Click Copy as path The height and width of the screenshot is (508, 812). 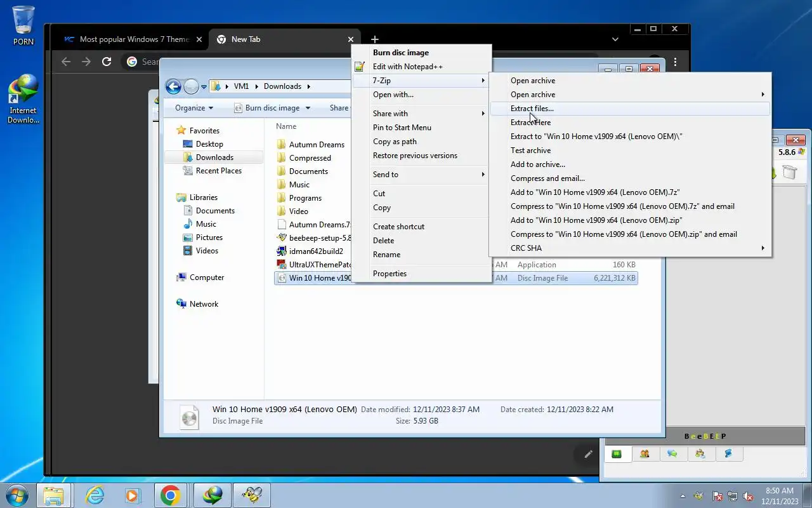[x=421, y=142]
